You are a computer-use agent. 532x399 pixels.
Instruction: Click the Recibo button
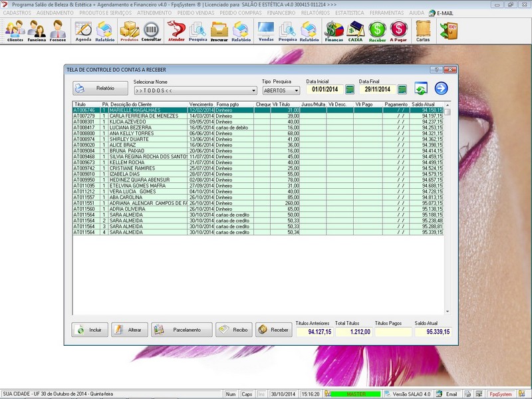coord(234,329)
